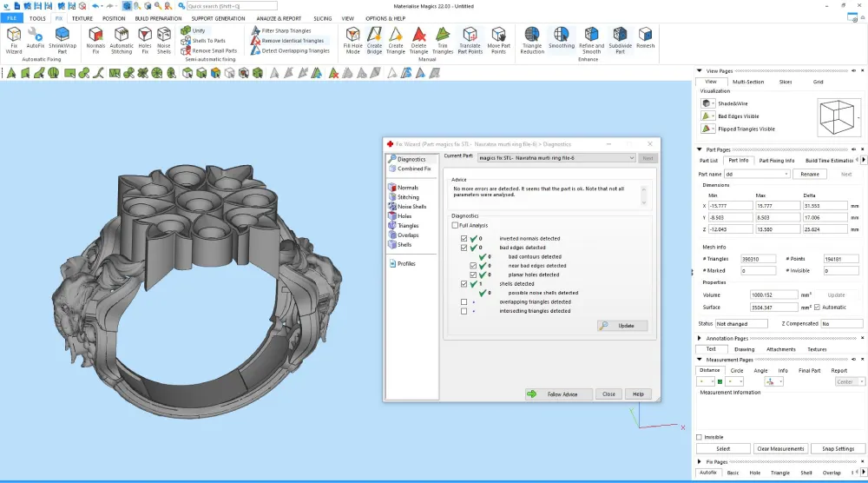
Task: Toggle shells detected checkbox
Action: pyautogui.click(x=464, y=283)
